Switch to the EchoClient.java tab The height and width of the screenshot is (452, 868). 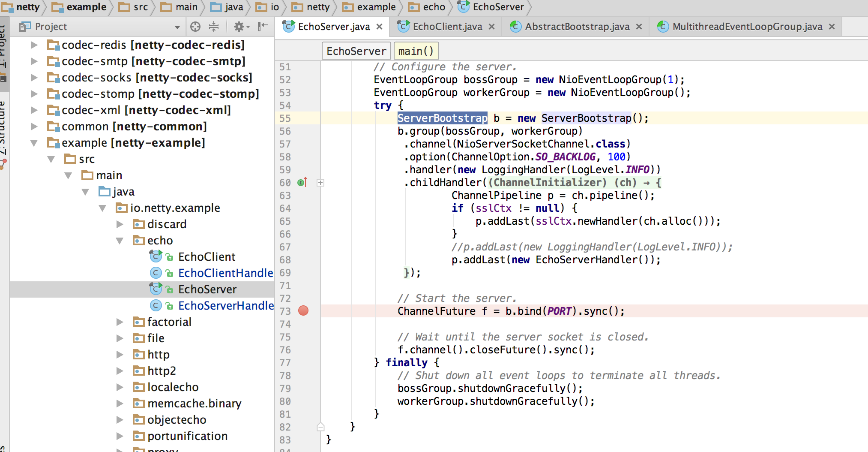click(x=446, y=27)
